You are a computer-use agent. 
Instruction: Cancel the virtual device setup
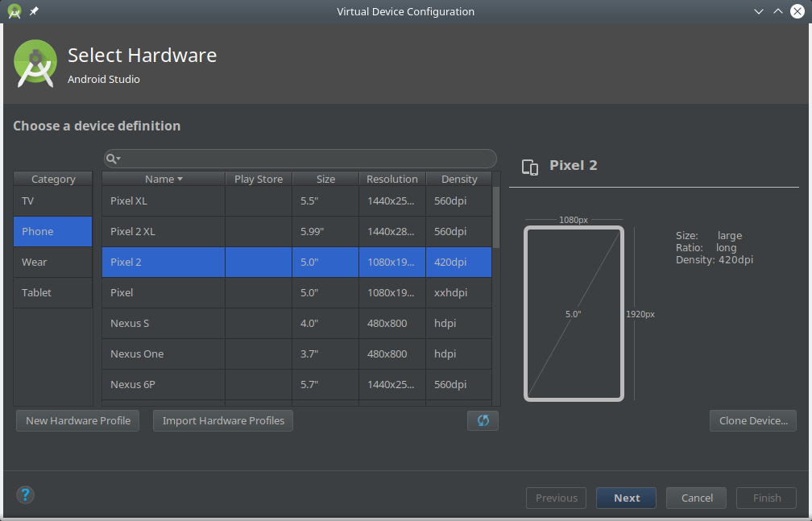click(x=696, y=498)
